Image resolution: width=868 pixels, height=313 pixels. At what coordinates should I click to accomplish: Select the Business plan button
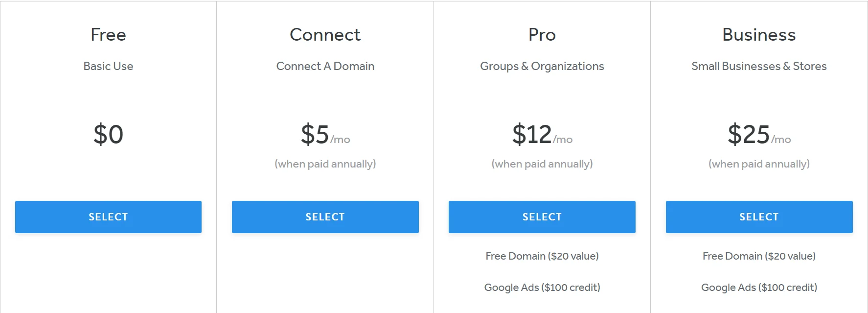click(x=759, y=217)
